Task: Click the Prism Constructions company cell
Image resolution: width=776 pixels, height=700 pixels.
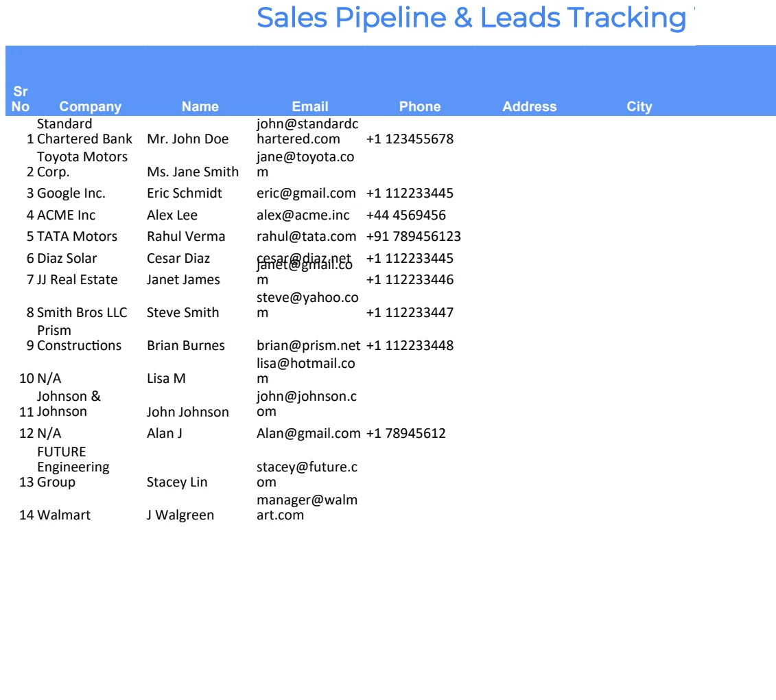Action: point(79,338)
